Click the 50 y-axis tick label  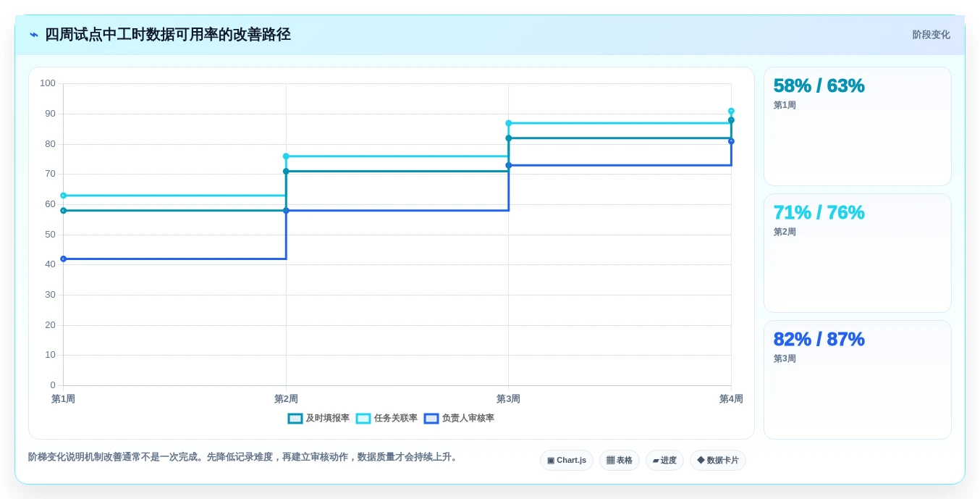coord(50,235)
